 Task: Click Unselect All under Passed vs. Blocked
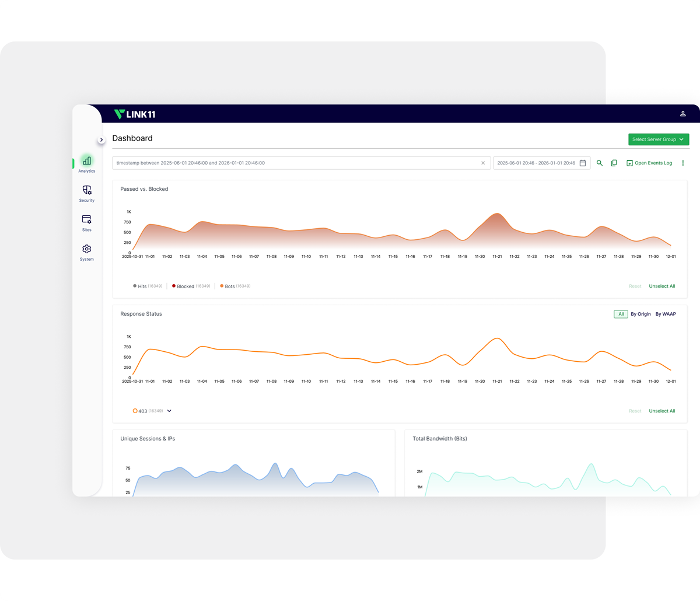click(x=661, y=286)
